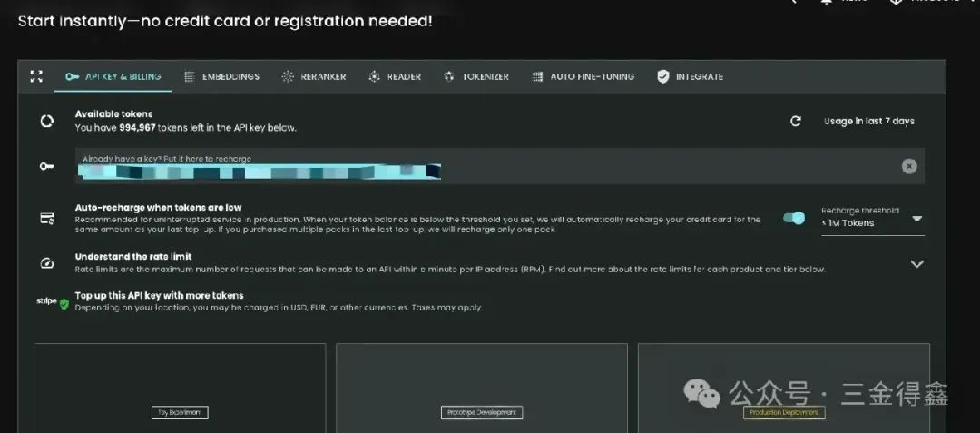This screenshot has width=980, height=433.
Task: View usage in last 7 days
Action: (x=868, y=121)
